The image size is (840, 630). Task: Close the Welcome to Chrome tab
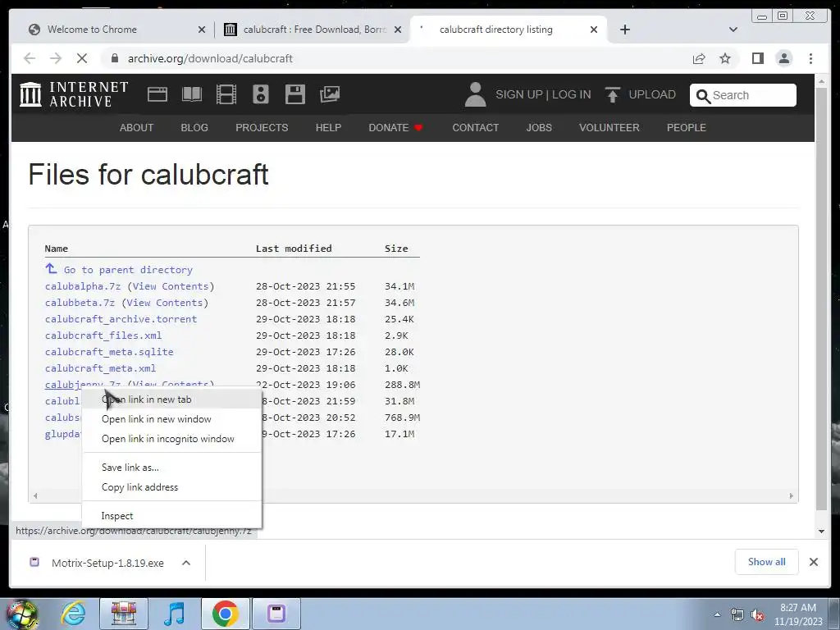(x=202, y=30)
